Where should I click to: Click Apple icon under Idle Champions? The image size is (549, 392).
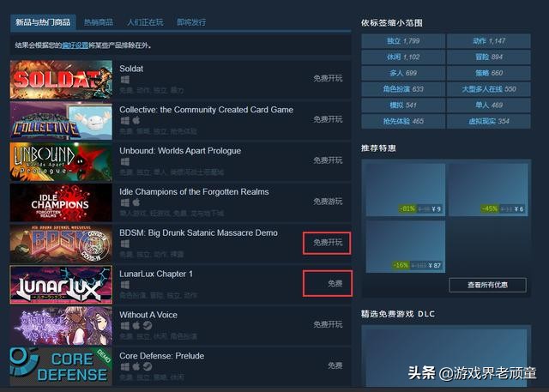[x=136, y=202]
